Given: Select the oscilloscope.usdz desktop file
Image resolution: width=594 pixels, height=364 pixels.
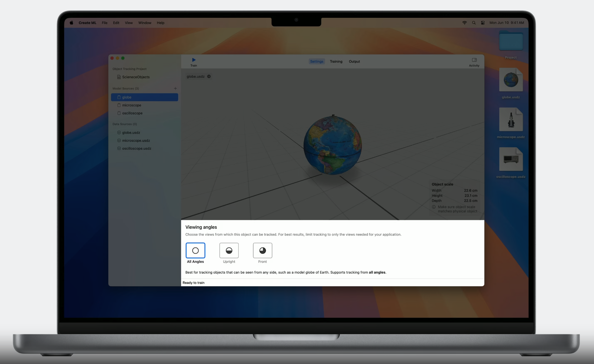Looking at the screenshot, I should pos(511,159).
